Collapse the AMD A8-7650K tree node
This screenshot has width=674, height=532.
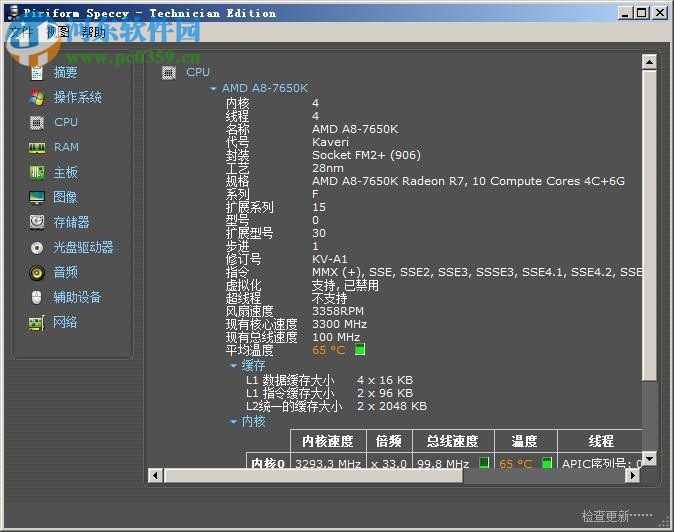[x=213, y=89]
